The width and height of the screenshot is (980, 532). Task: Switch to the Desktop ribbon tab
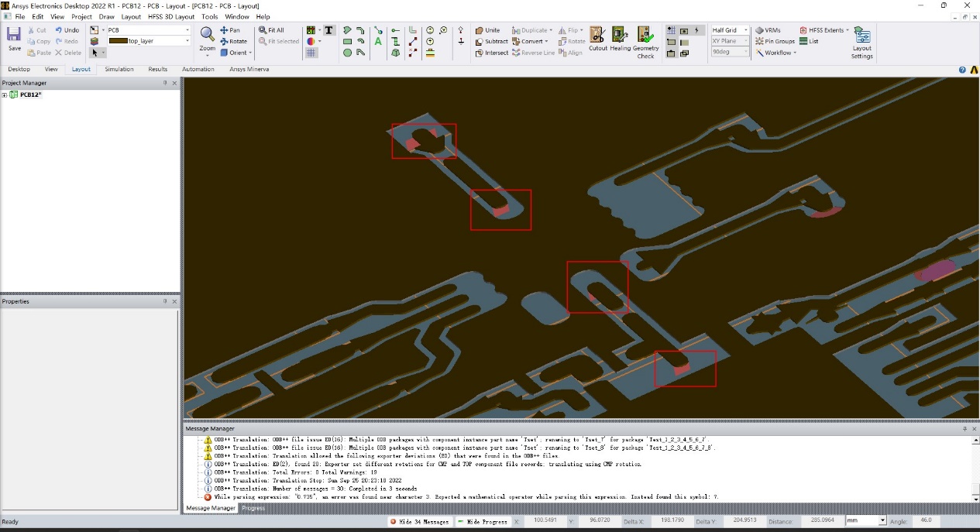pos(19,69)
